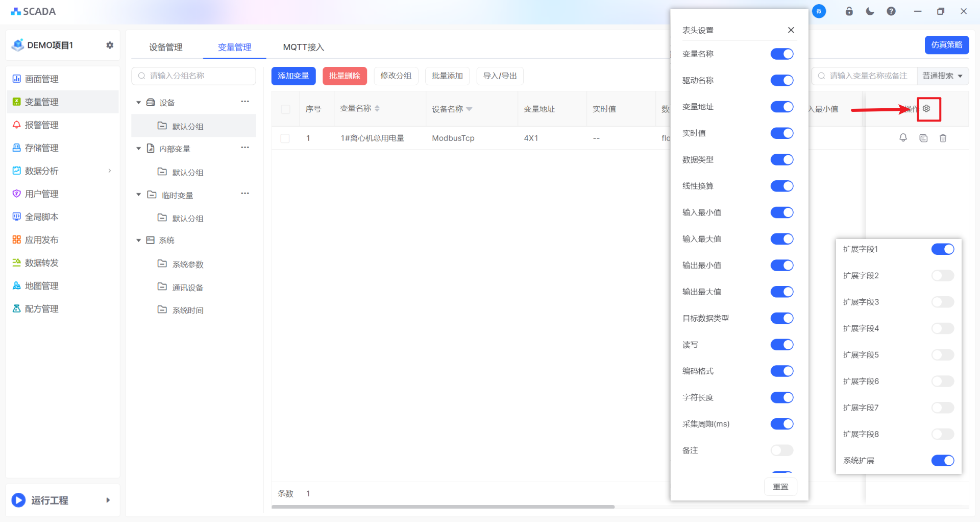The image size is (980, 525).
Task: Switch to the 设备管理 tab
Action: point(165,47)
